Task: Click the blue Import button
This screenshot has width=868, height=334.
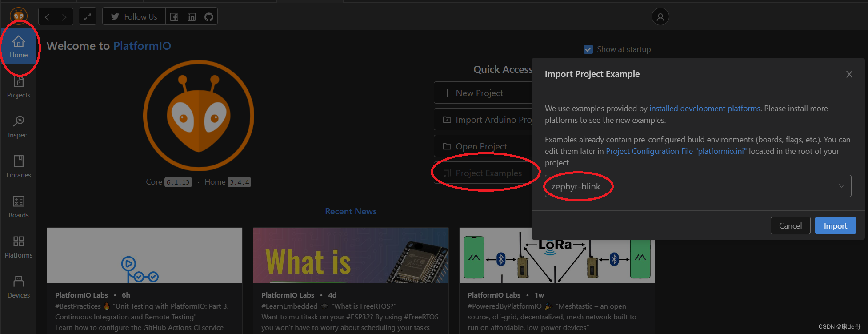Action: (835, 225)
